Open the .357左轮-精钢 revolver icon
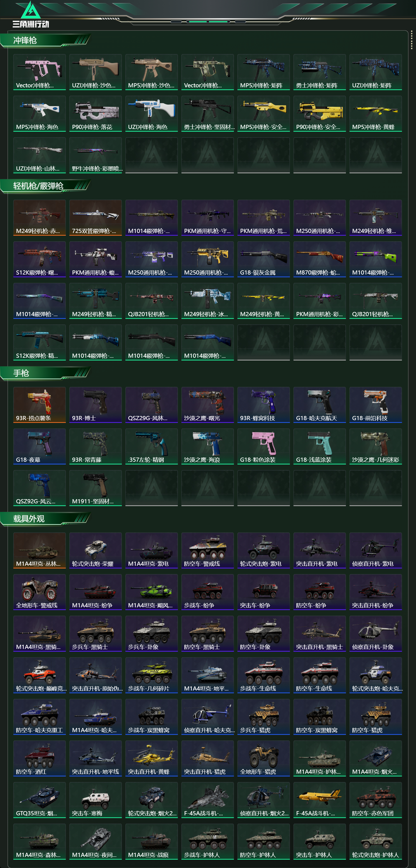The width and height of the screenshot is (416, 868). (151, 446)
